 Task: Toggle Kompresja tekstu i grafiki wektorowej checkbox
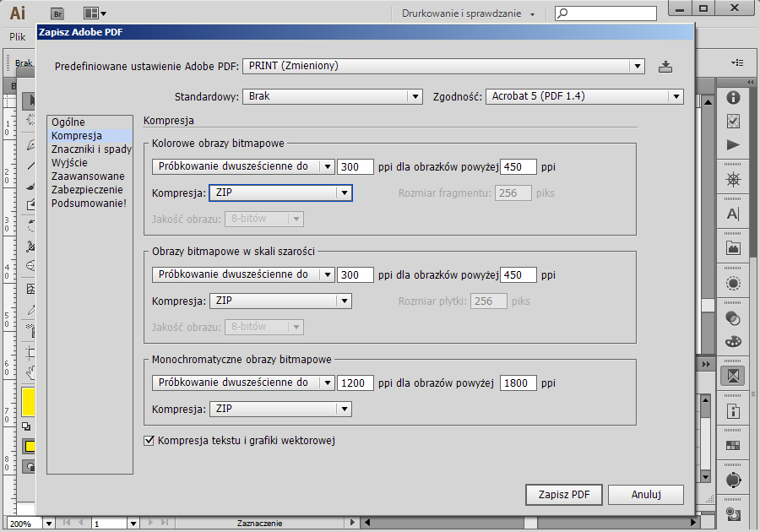tap(149, 441)
